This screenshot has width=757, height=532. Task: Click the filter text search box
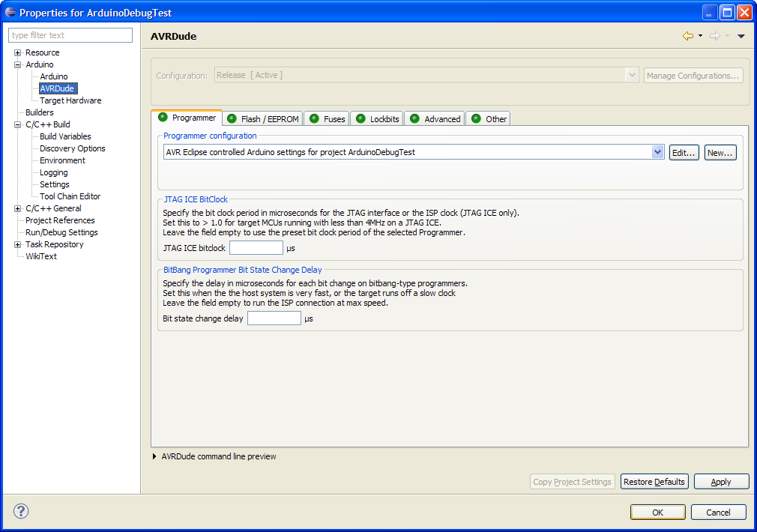[x=70, y=35]
